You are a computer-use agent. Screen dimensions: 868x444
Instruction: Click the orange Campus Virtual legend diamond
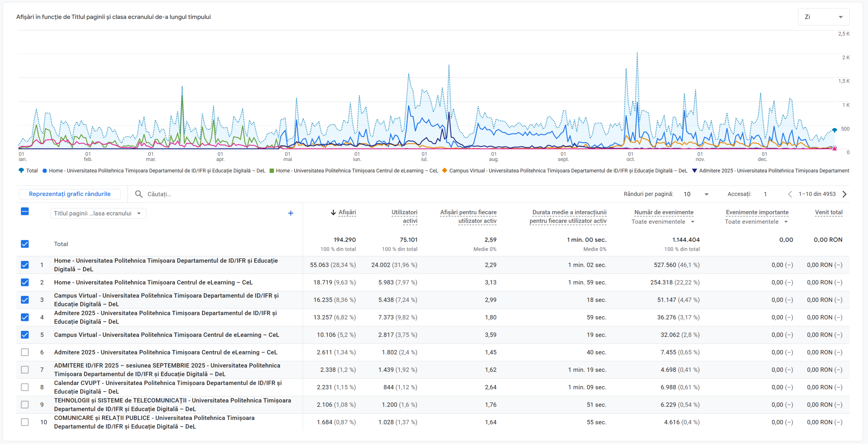[445, 170]
